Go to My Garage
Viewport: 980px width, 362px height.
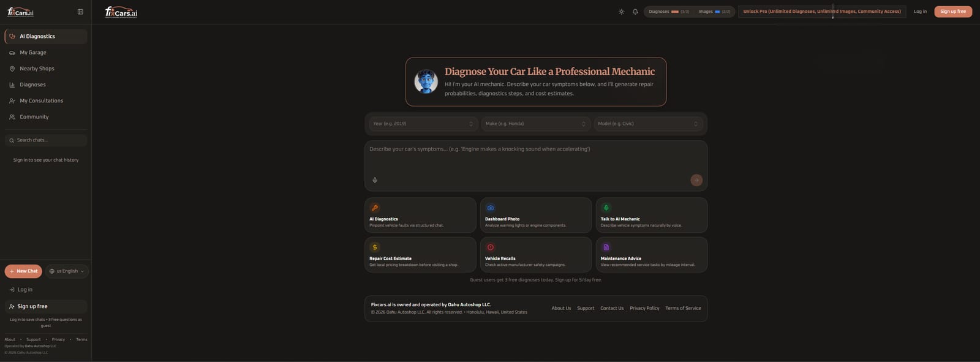coord(46,53)
